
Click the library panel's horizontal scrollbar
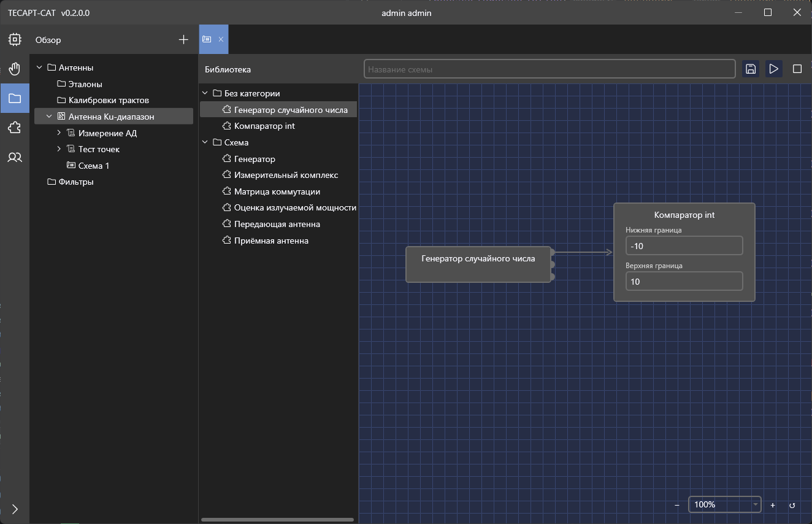coord(277,520)
